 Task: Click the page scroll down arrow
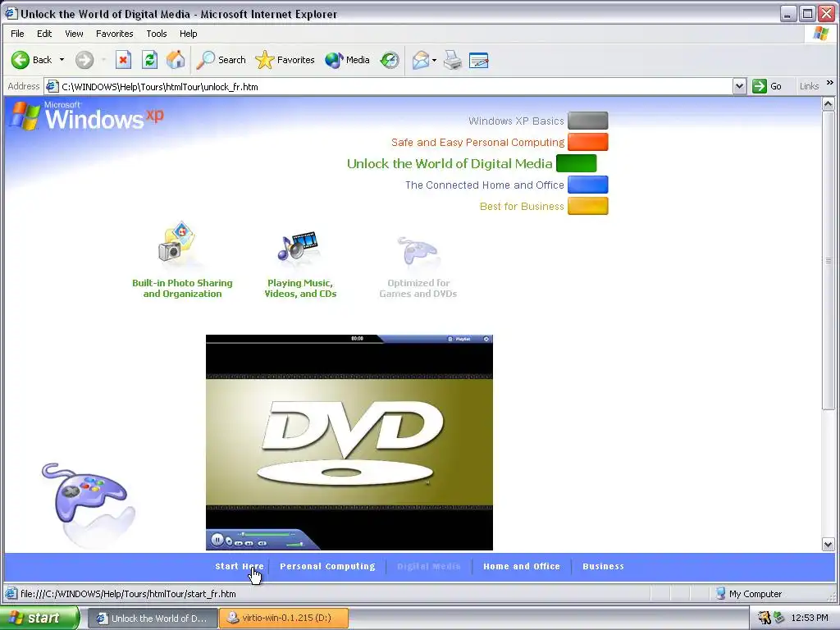(x=829, y=545)
